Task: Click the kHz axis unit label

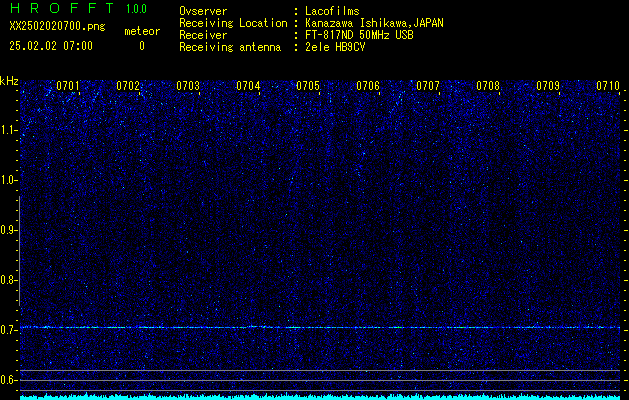Action: click(x=9, y=81)
